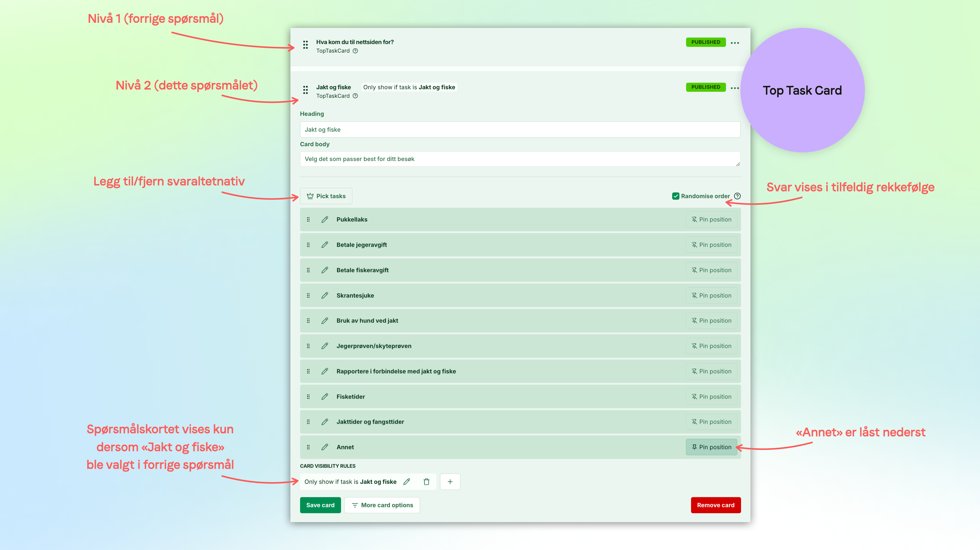Unpin position of the Annet task
The image size is (980, 550).
tap(711, 447)
